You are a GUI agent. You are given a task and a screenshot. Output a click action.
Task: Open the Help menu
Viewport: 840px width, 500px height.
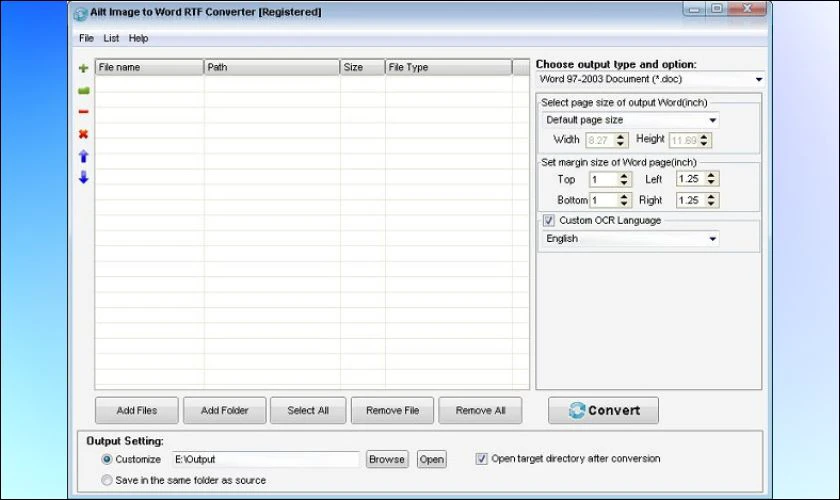pos(138,38)
